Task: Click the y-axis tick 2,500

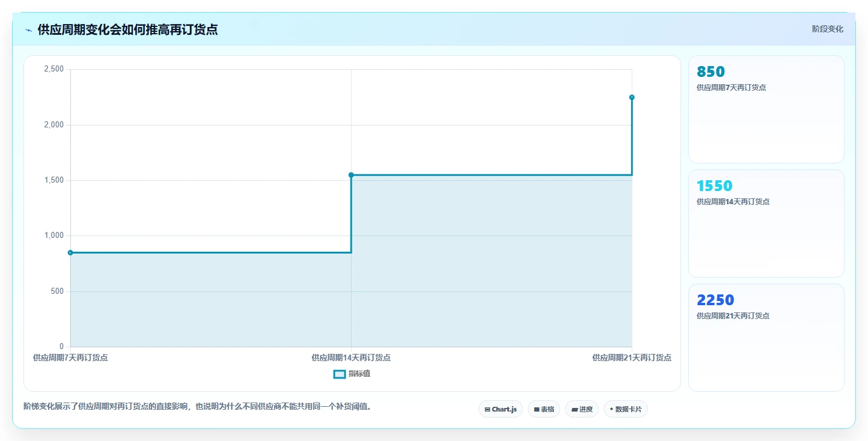Action: (54, 69)
